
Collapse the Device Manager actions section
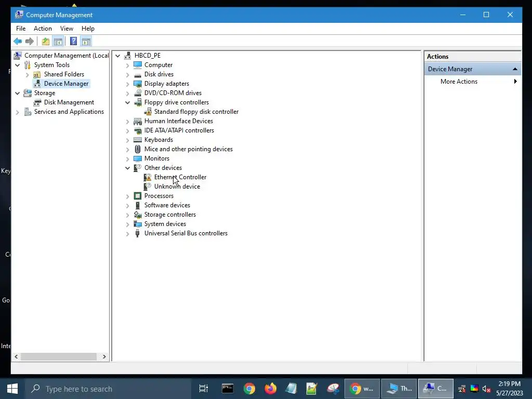point(515,69)
